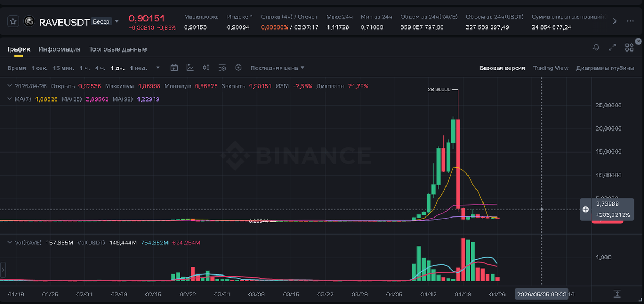
Task: Select the 1 сек. interval
Action: point(40,68)
